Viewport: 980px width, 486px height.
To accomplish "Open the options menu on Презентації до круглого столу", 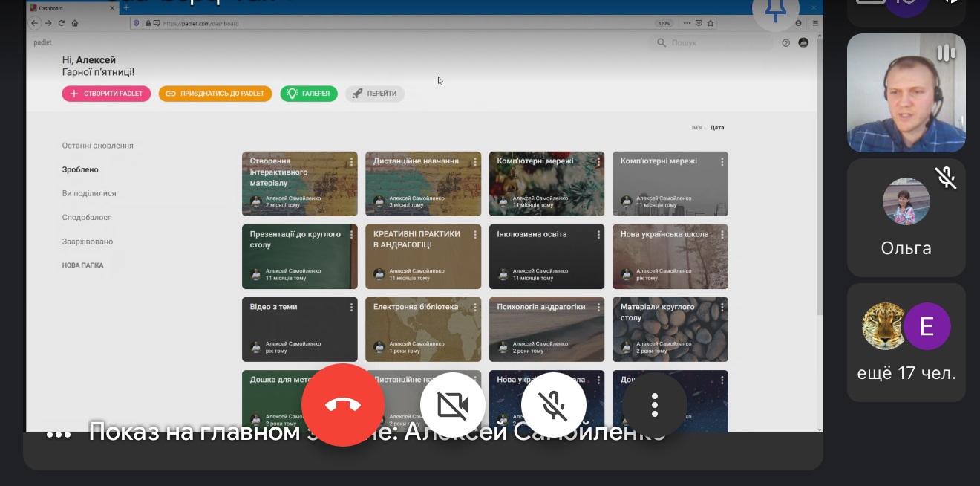I will click(351, 234).
